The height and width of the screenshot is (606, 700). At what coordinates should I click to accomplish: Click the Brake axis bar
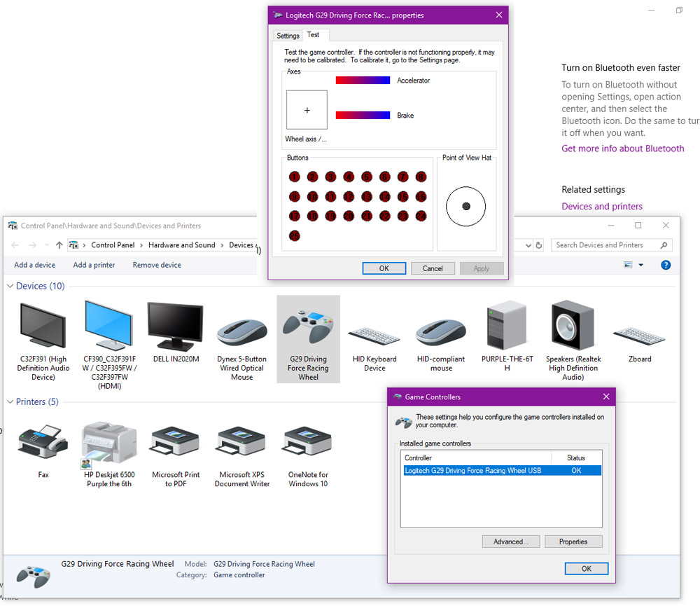(x=363, y=116)
